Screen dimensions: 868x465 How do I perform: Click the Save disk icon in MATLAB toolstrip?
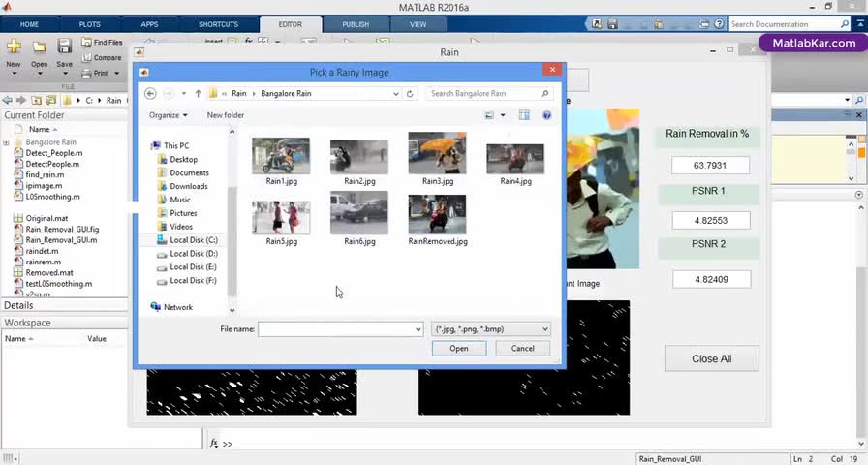pos(64,46)
